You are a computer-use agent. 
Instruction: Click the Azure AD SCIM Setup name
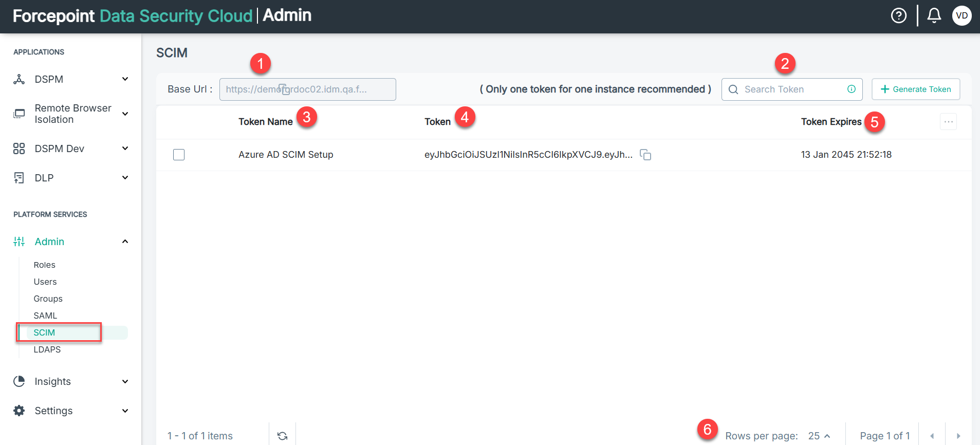click(x=286, y=155)
